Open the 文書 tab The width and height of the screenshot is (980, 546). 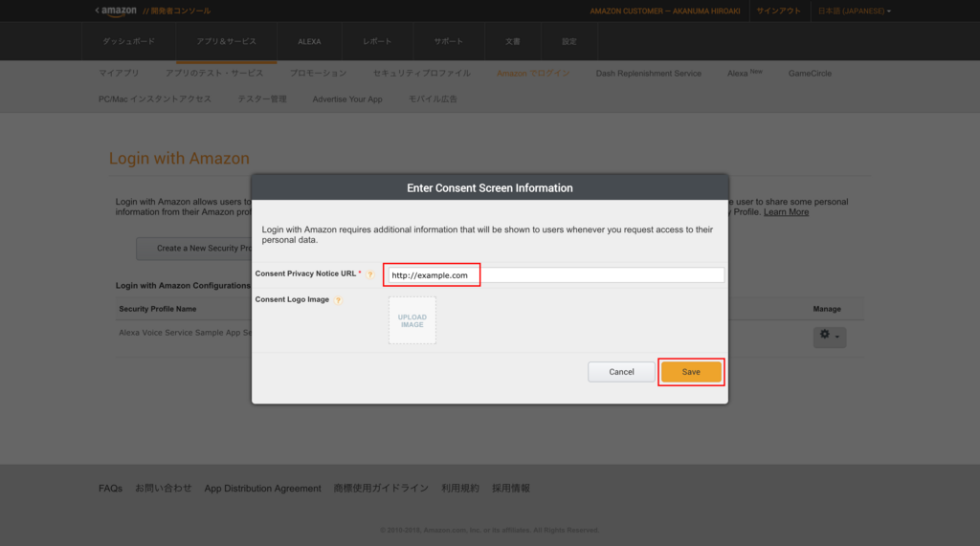513,41
